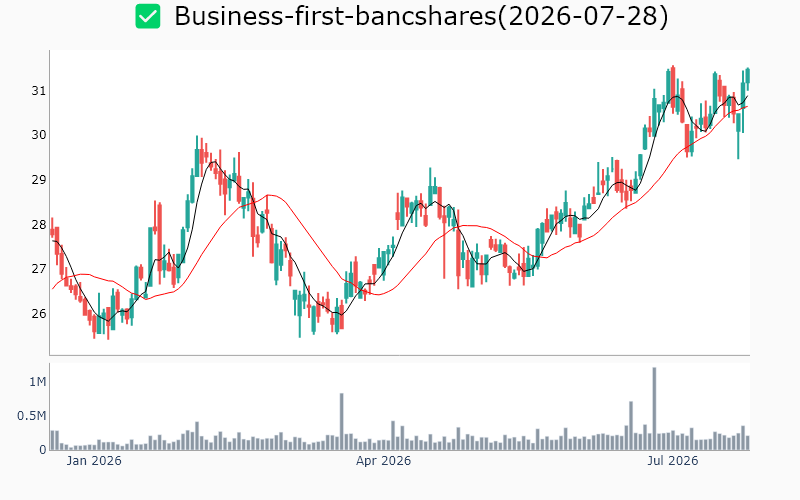Click the 0 volume axis label
The height and width of the screenshot is (500, 800).
(x=43, y=450)
